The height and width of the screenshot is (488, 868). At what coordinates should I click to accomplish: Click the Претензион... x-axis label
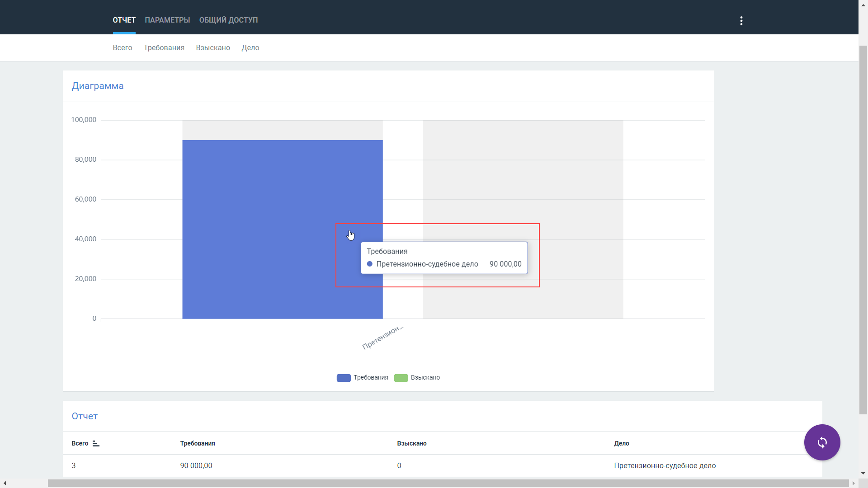[383, 337]
